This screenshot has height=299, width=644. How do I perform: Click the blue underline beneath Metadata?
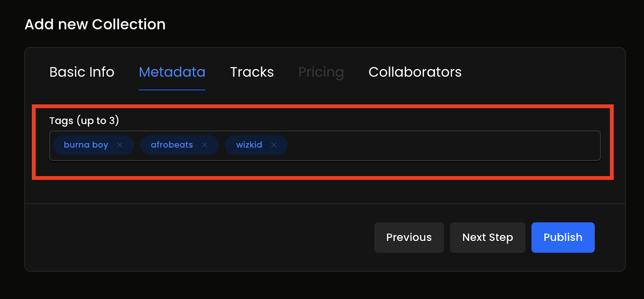[172, 90]
